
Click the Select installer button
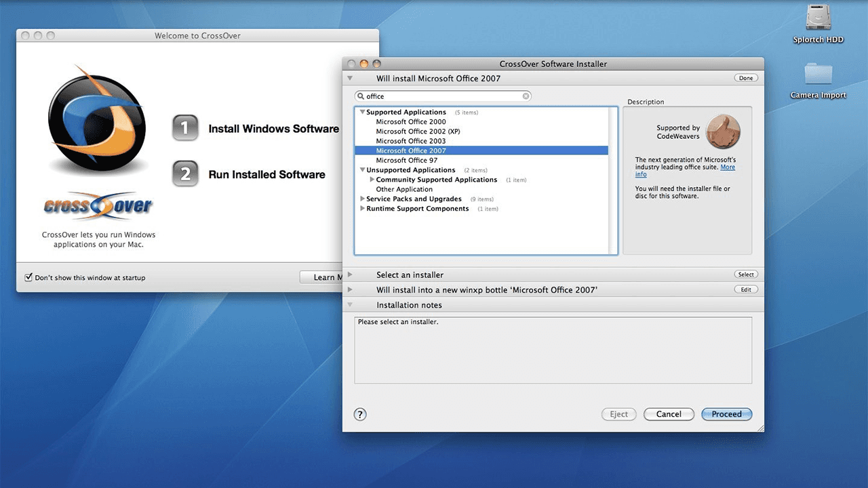pos(746,274)
